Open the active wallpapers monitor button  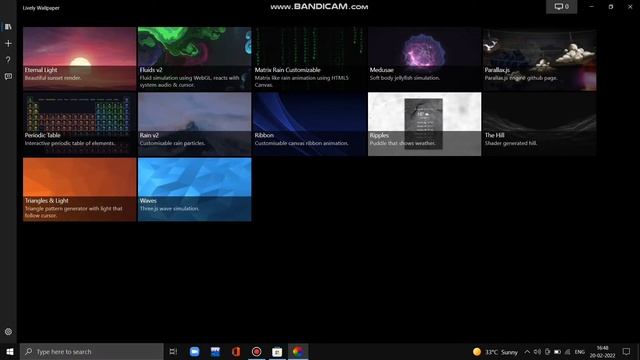[562, 7]
